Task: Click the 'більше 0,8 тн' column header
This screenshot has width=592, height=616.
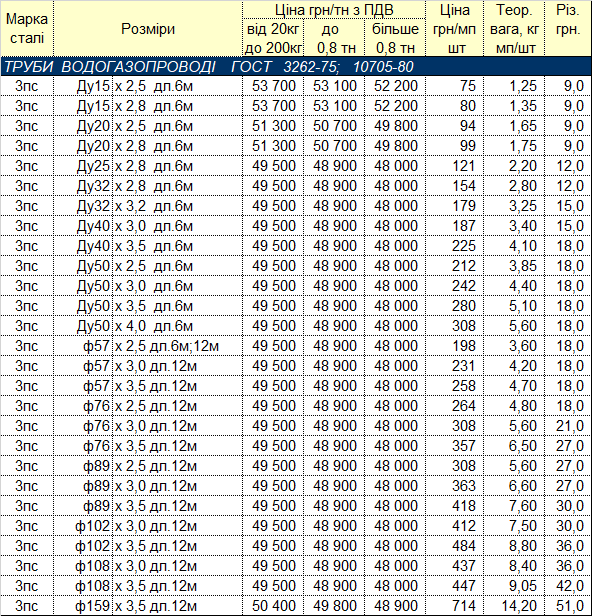Action: coord(395,38)
